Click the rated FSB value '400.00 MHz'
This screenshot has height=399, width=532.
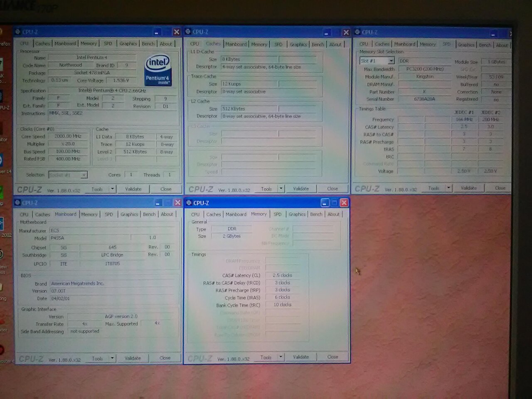69,159
